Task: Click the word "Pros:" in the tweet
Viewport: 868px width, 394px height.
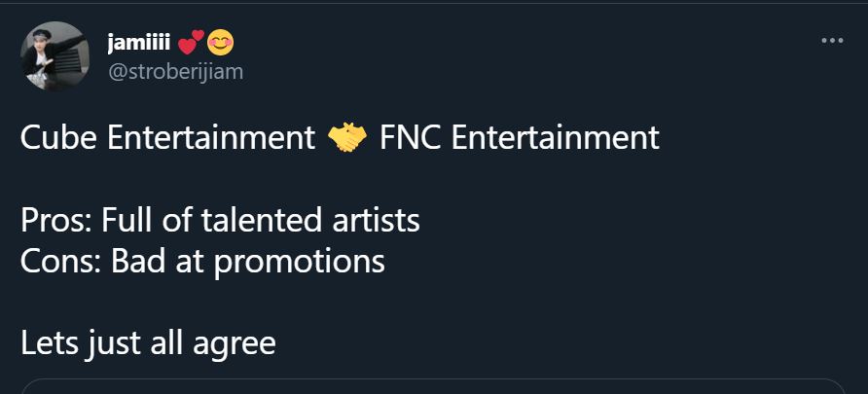Action: pos(55,220)
